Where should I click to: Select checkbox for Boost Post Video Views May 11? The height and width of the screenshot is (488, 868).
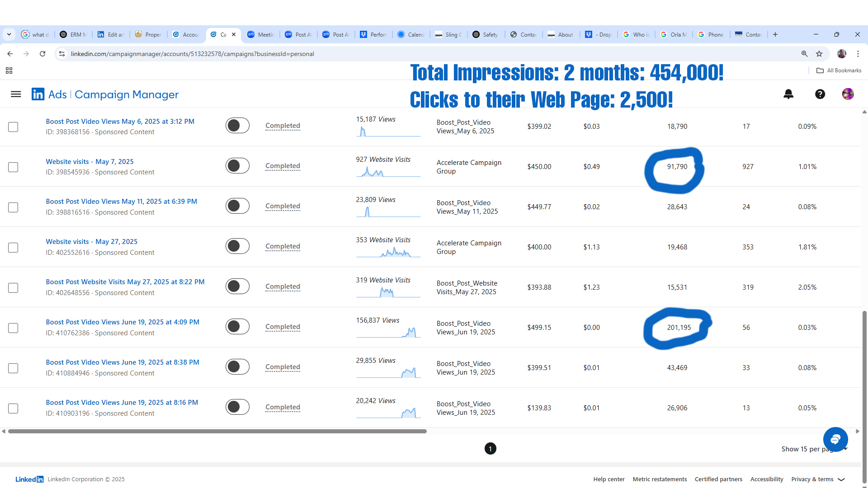tap(13, 207)
